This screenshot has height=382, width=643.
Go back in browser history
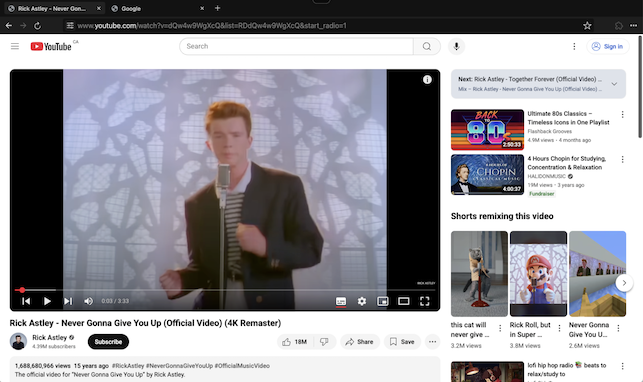(x=9, y=25)
